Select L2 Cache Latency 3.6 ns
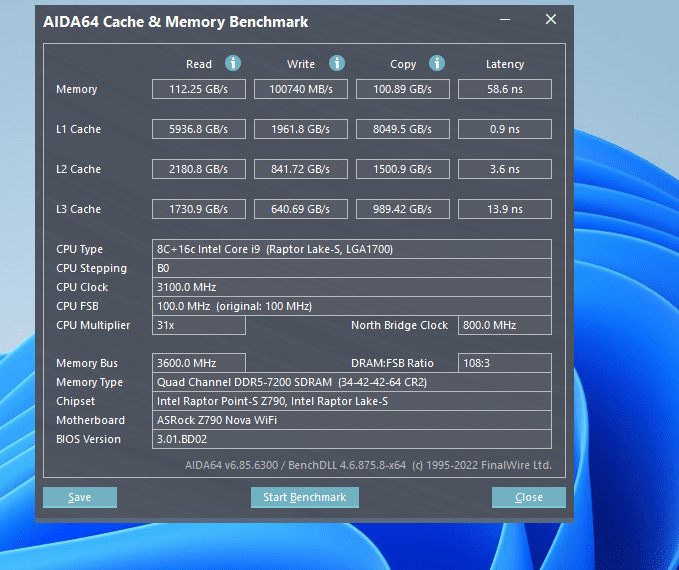This screenshot has height=570, width=679. (505, 169)
